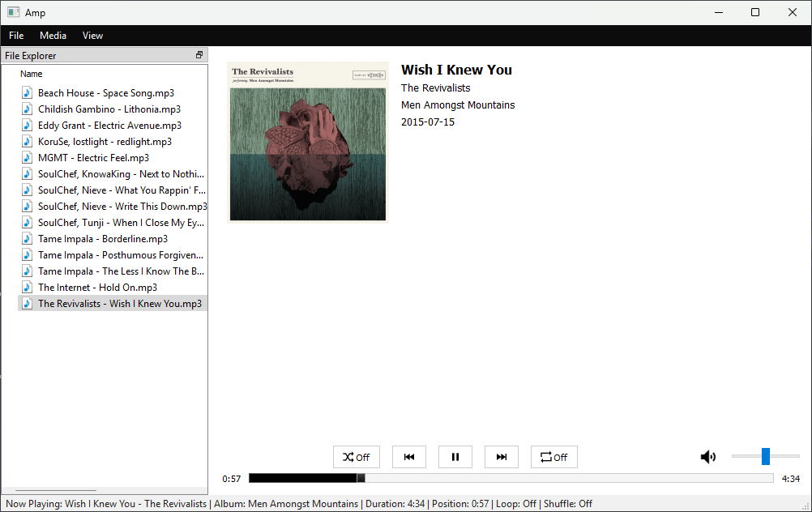The height and width of the screenshot is (512, 812).
Task: Open the File menu
Action: (16, 35)
